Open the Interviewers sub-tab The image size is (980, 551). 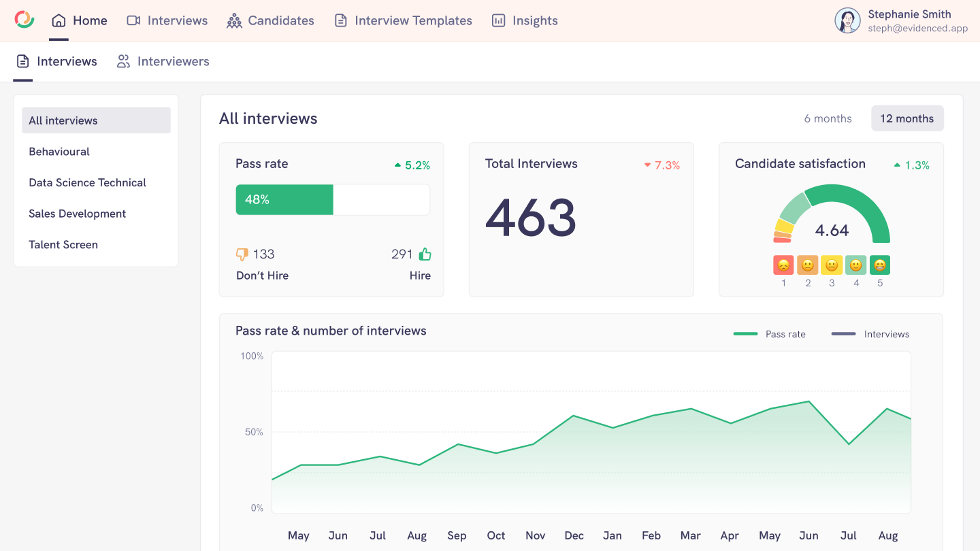163,61
